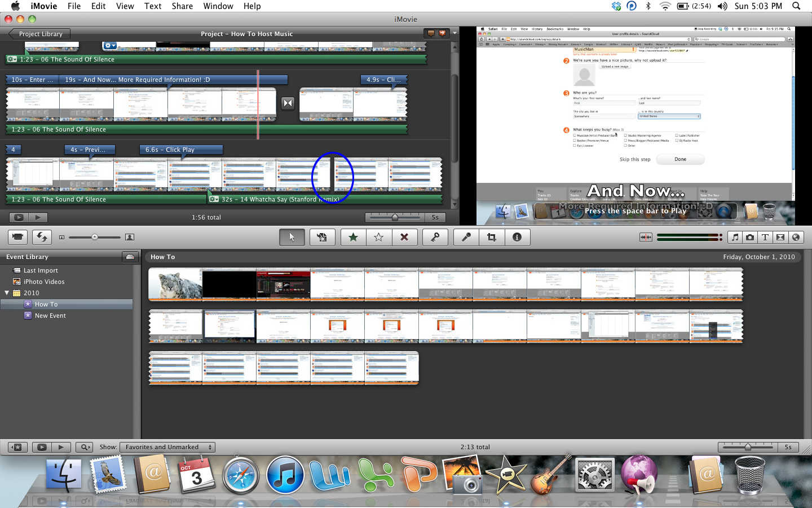The width and height of the screenshot is (812, 508).
Task: Open the Show Favorites and Unmarked dropdown
Action: 167,447
